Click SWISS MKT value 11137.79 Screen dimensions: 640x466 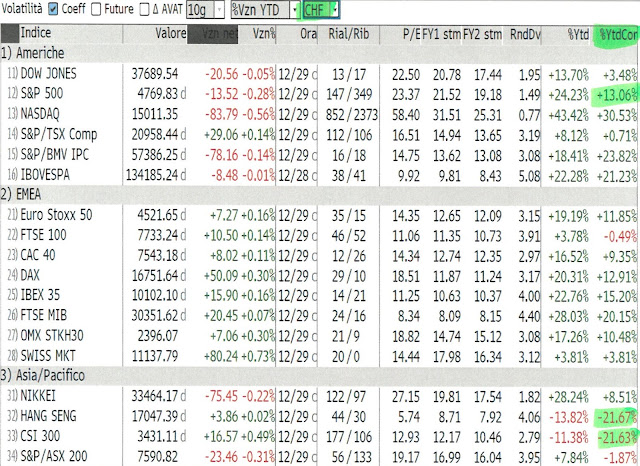point(155,356)
